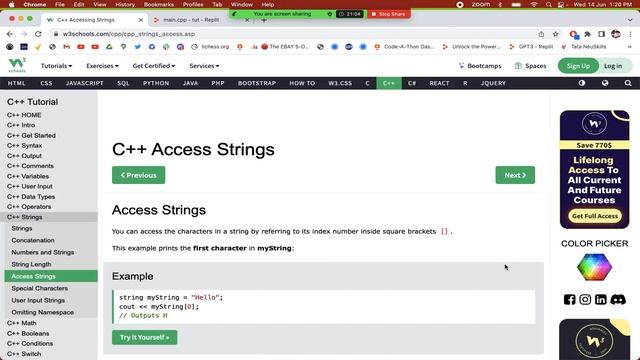This screenshot has height=360, width=640.
Task: Click the share icon in address bar
Action: (541, 34)
